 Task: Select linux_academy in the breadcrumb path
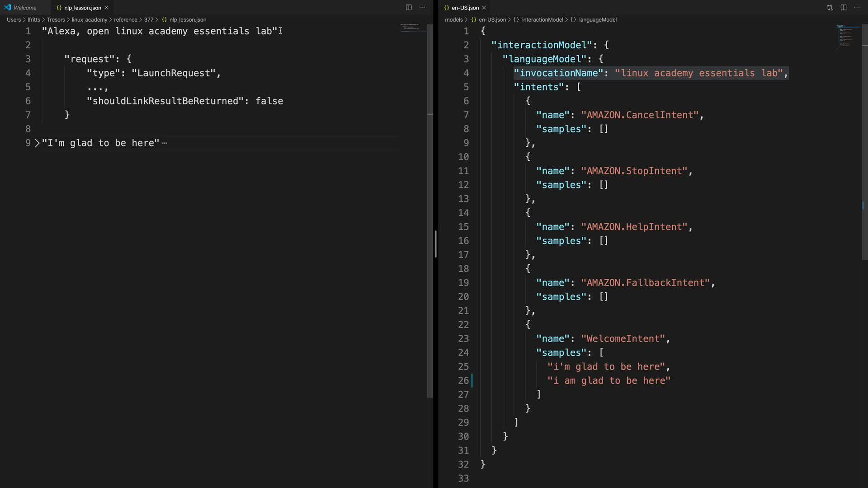90,20
